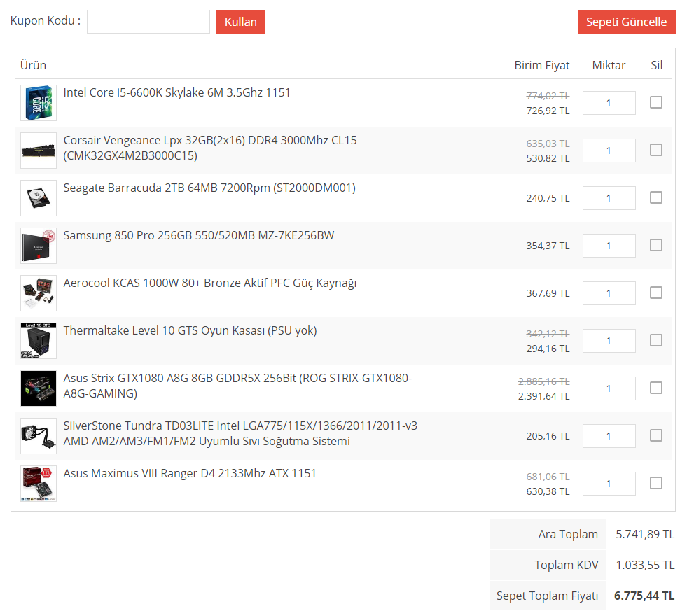687x616 pixels.
Task: Click quantity field for Corsair Vengeance Lpx
Action: (609, 150)
